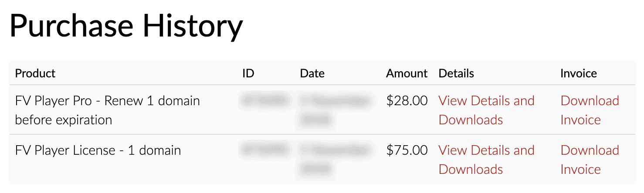Click blurred ID in second purchase row
644x193 pixels.
click(x=265, y=150)
